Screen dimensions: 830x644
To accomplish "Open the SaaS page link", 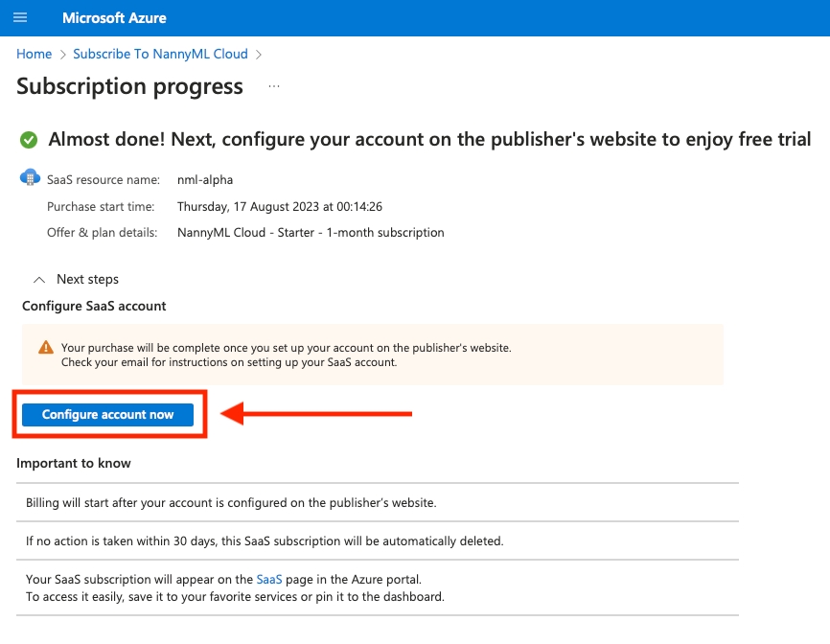I will point(269,580).
